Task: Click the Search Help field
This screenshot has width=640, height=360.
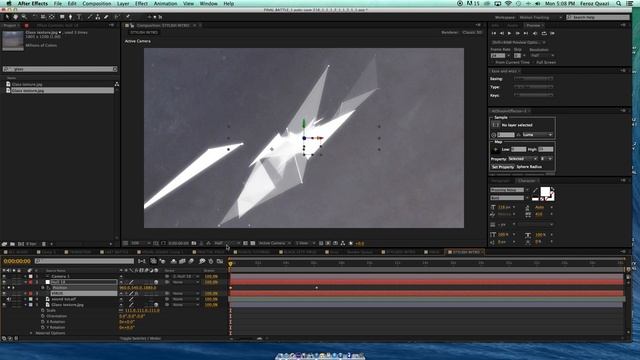Action: tap(598, 18)
